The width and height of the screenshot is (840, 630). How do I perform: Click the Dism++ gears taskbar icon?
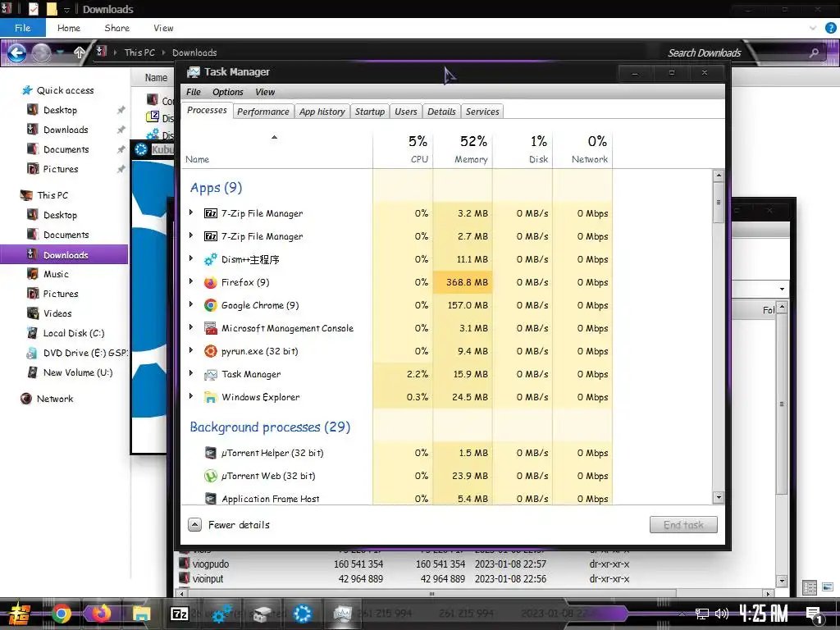pos(221,614)
